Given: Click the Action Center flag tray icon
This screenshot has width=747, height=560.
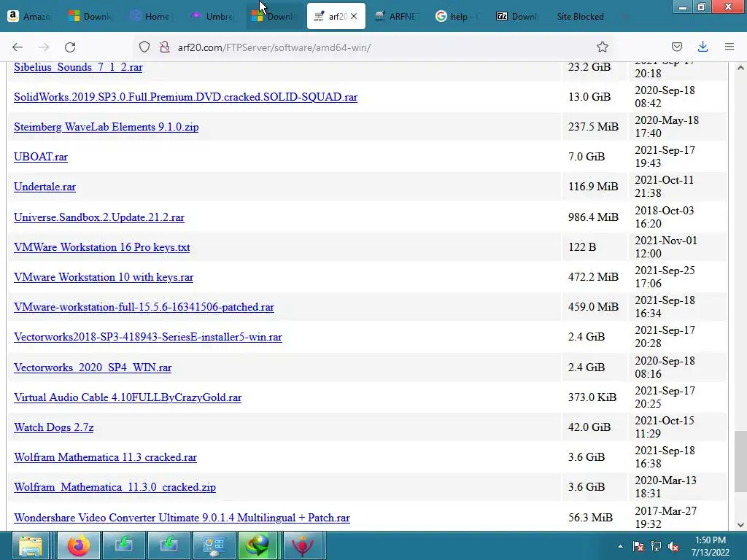Looking at the screenshot, I should click(638, 546).
